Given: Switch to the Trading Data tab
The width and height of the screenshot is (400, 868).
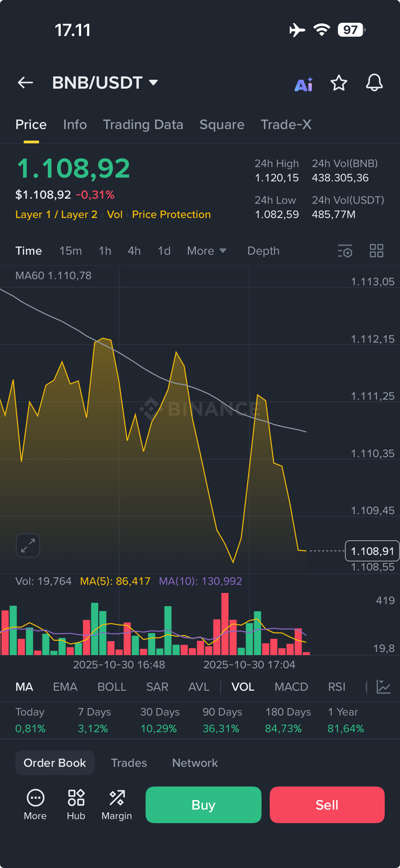Looking at the screenshot, I should coord(143,125).
